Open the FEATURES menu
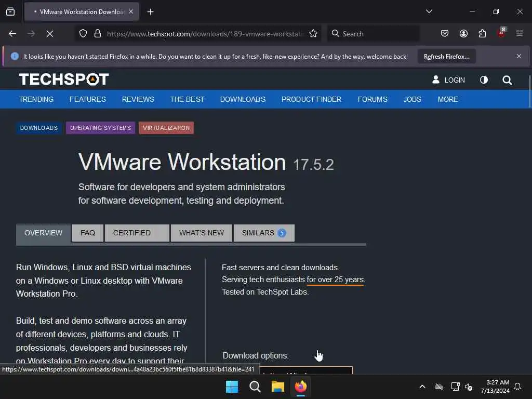This screenshot has height=399, width=532. pyautogui.click(x=87, y=99)
